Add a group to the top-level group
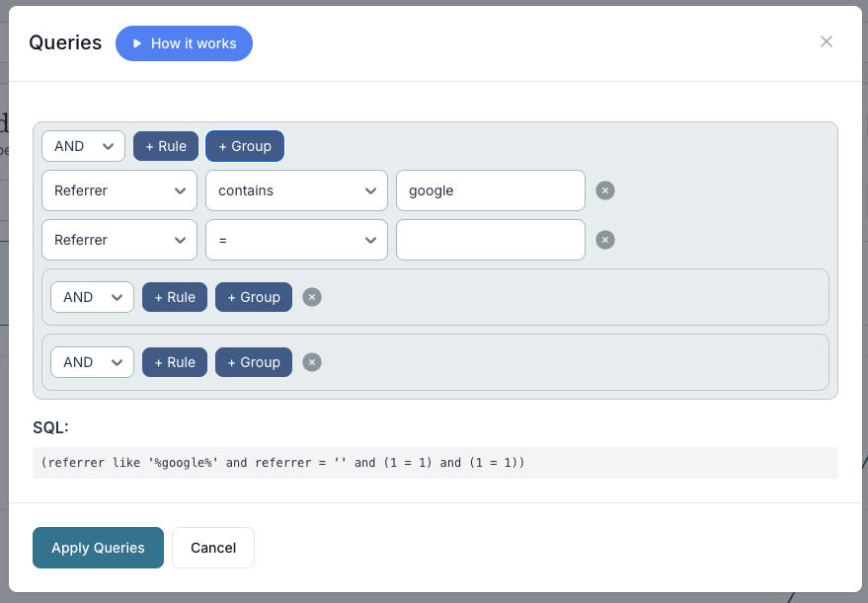This screenshot has height=603, width=868. coord(245,146)
